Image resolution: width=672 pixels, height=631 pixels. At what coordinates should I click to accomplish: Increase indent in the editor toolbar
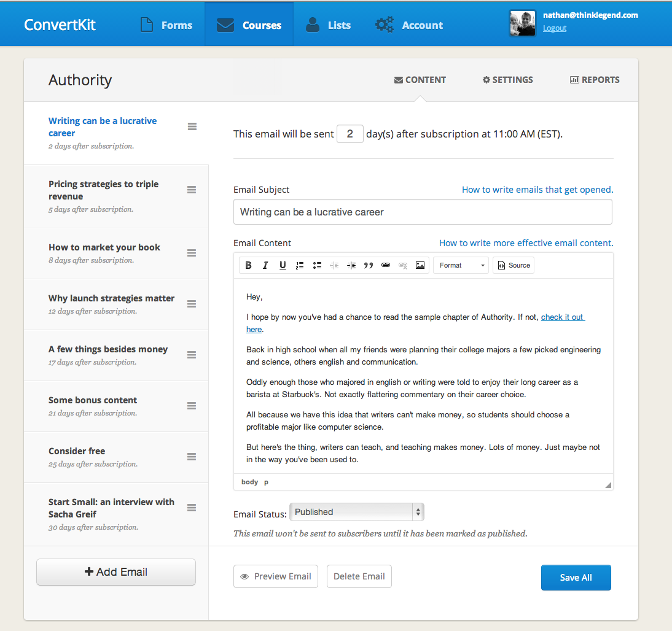[x=351, y=265]
